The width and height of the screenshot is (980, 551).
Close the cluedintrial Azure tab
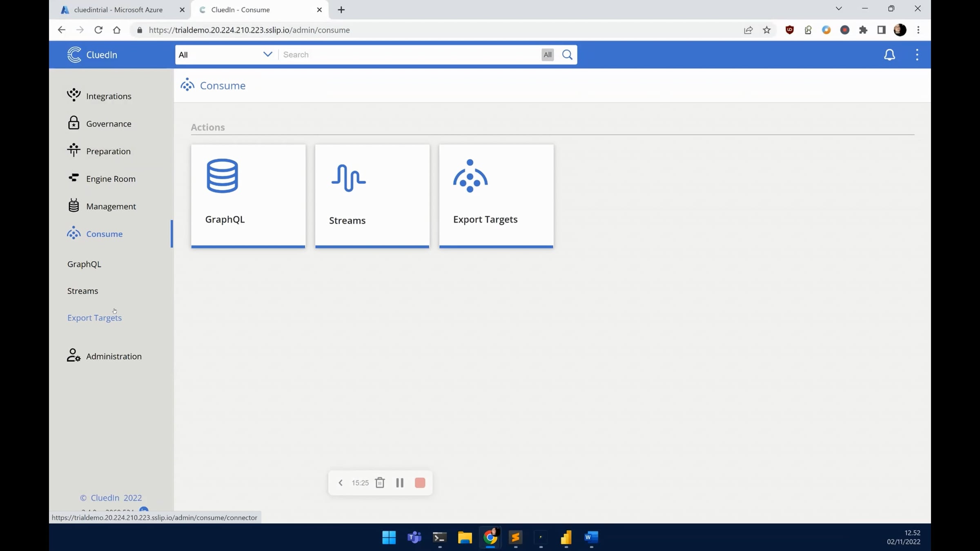[x=182, y=10]
